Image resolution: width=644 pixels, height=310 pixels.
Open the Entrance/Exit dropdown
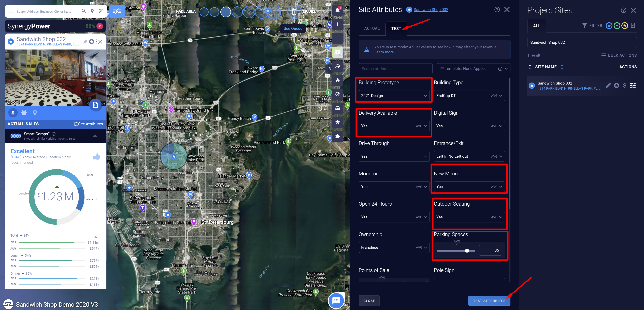(x=469, y=156)
